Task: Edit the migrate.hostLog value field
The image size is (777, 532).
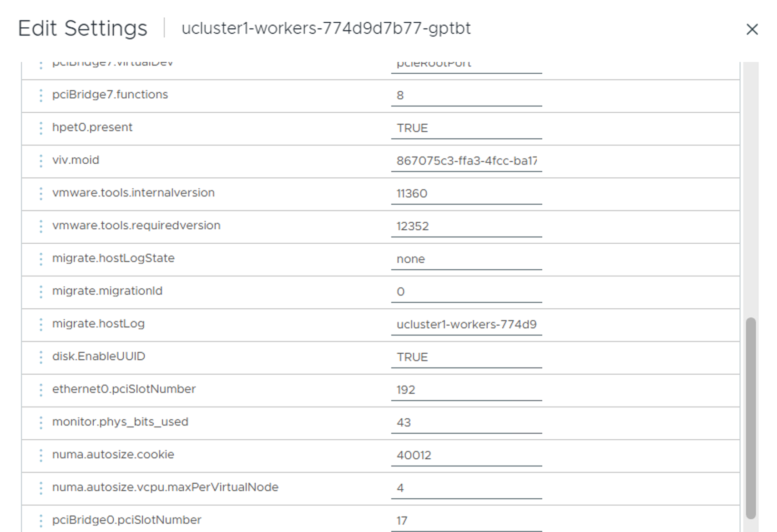Action: (x=466, y=325)
